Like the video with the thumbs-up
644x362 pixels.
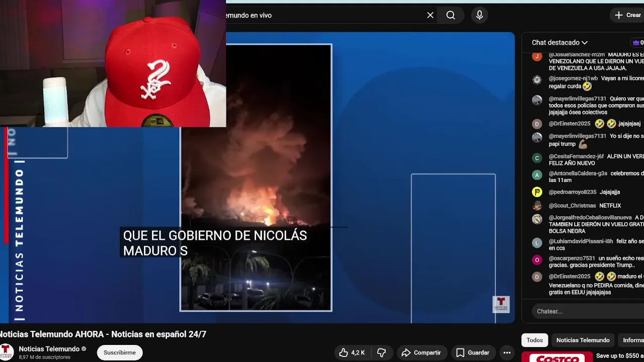pos(351,353)
